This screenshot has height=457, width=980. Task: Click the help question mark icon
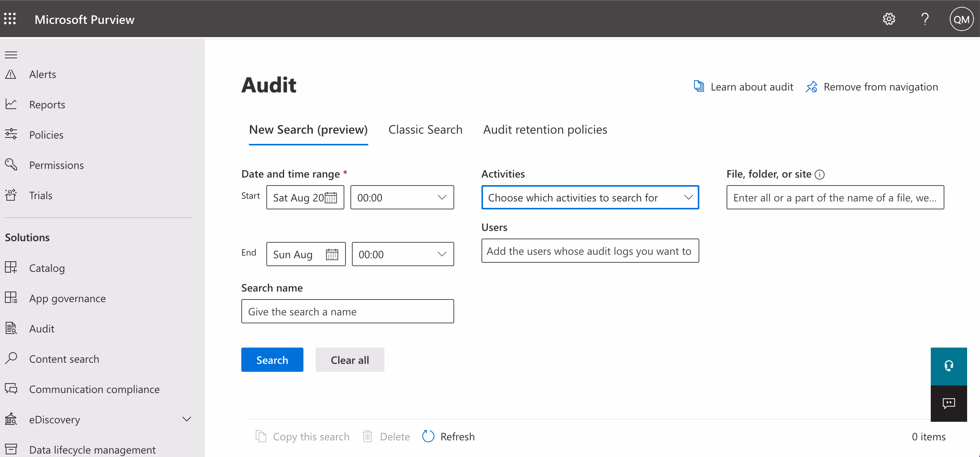click(925, 19)
